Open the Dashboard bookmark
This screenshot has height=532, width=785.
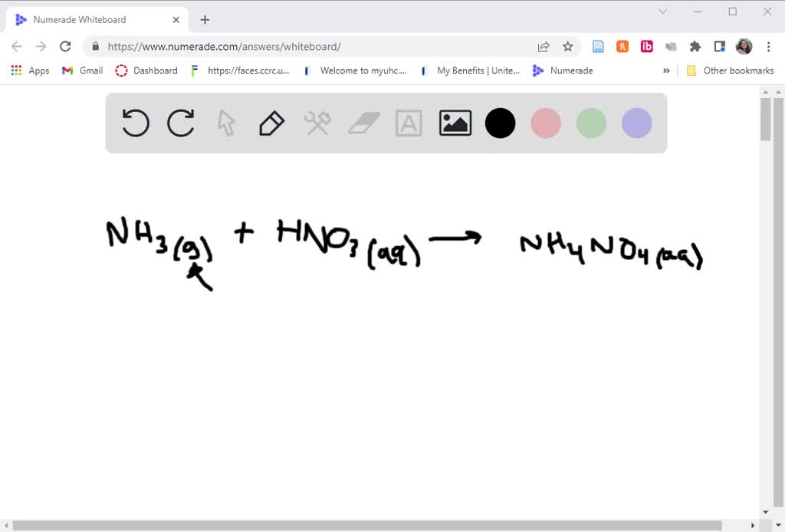click(147, 71)
